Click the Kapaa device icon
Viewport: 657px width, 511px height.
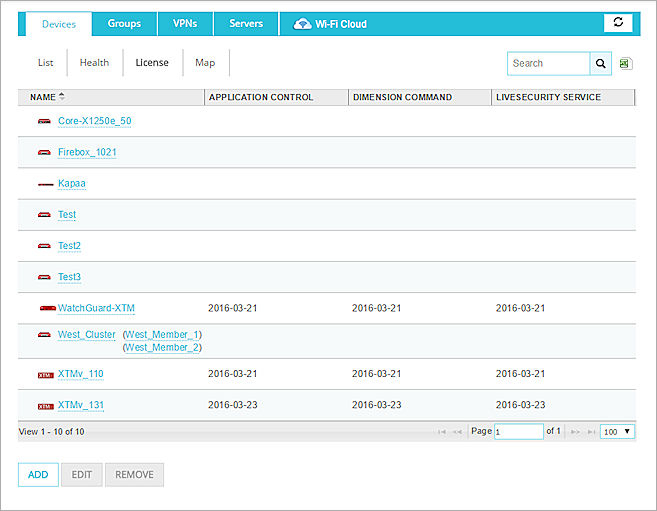click(45, 184)
